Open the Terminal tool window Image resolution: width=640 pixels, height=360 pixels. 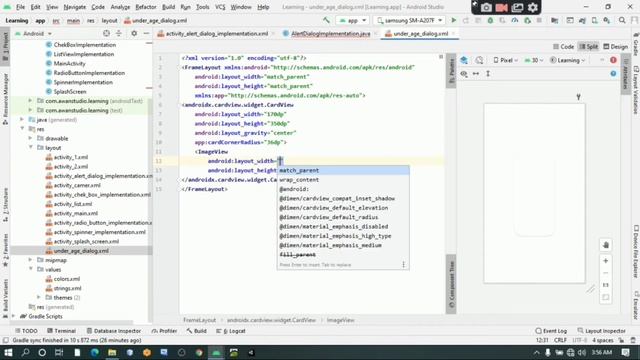(61, 331)
